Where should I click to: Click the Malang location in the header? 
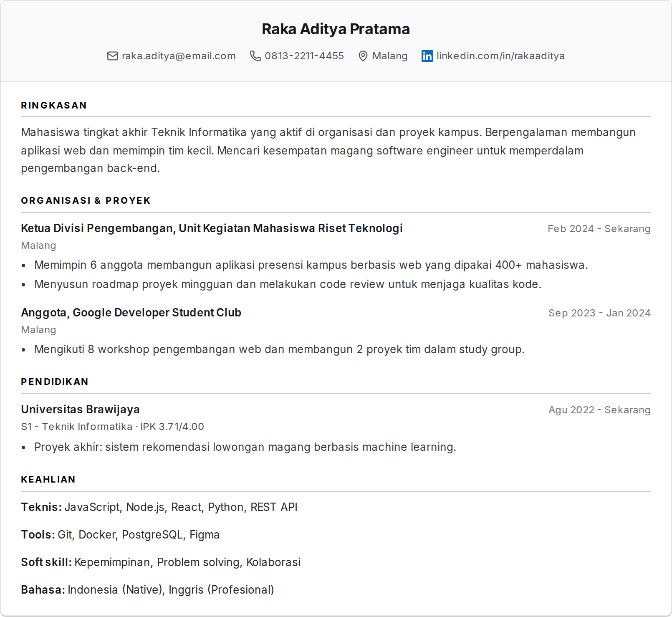[390, 56]
